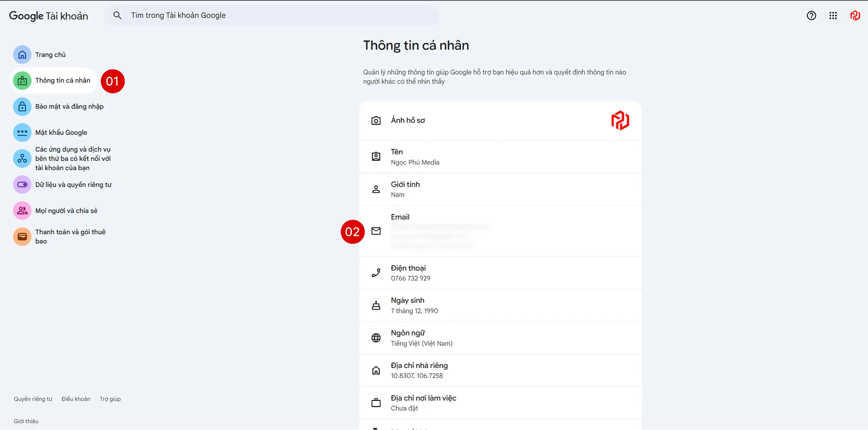Open the Google apps grid menu
The height and width of the screenshot is (430, 868).
pos(833,15)
